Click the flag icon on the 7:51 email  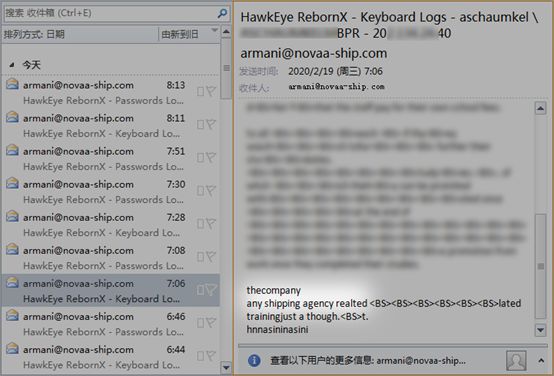(211, 157)
